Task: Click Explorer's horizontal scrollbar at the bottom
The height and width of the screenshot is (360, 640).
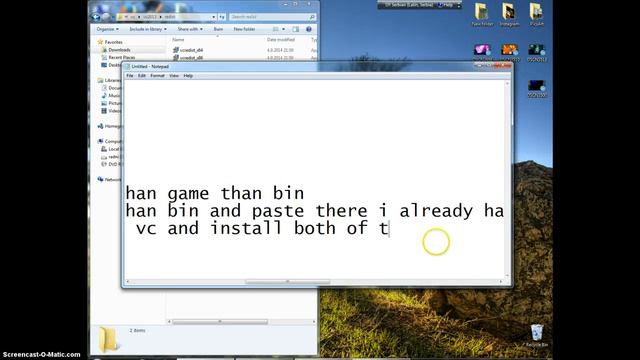Action: pyautogui.click(x=220, y=322)
